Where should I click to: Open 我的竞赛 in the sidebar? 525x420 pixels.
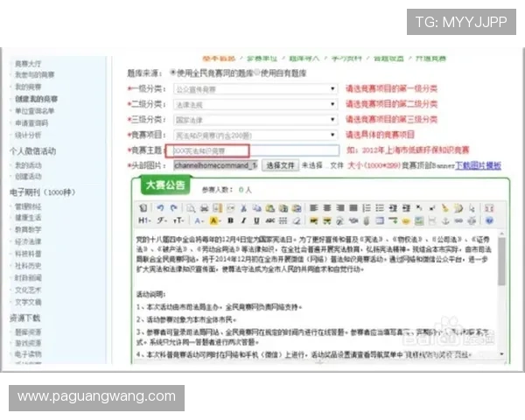pos(28,87)
